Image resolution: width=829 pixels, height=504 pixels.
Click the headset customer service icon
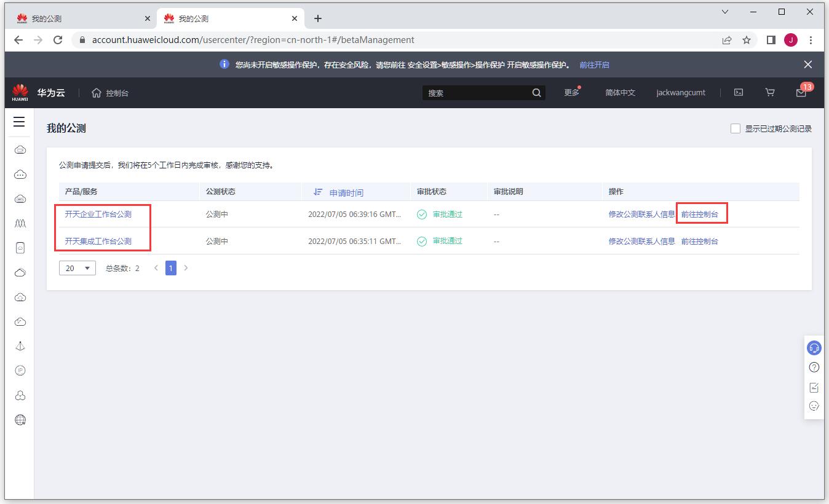pyautogui.click(x=814, y=348)
